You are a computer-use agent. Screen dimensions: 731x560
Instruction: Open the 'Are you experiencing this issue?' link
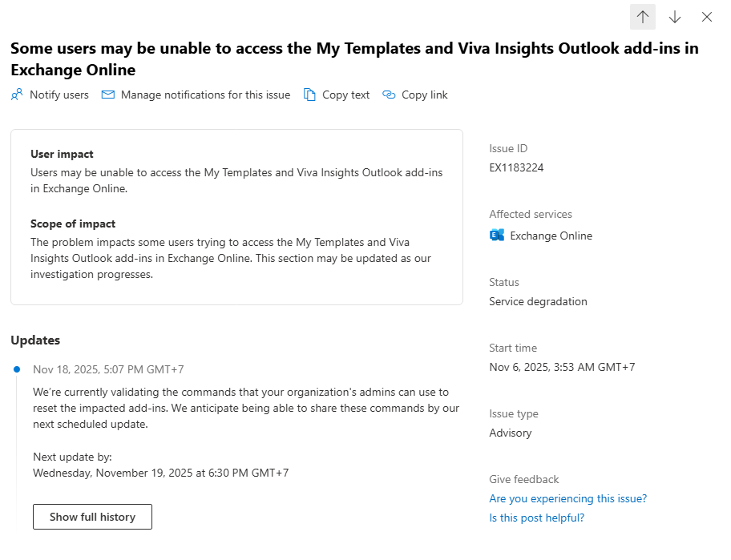(567, 498)
